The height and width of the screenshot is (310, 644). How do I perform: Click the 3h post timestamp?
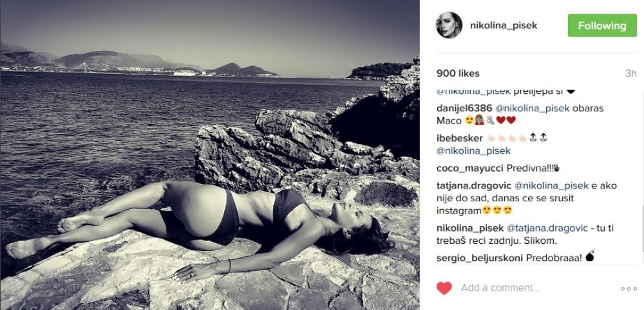point(631,73)
